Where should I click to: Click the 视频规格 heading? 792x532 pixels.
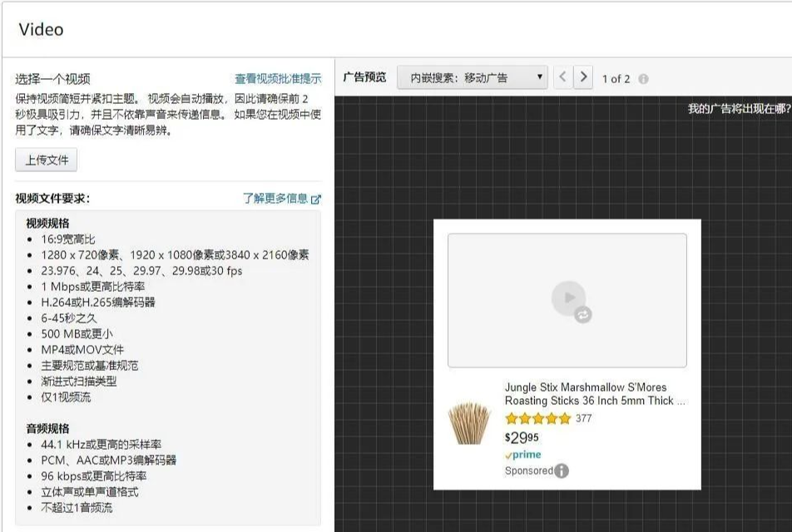click(x=47, y=223)
